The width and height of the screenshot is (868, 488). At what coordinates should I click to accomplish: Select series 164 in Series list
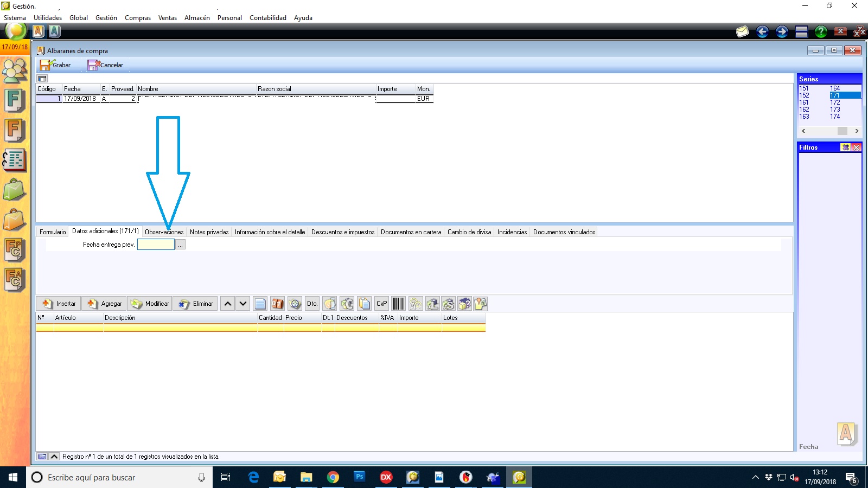tap(835, 88)
